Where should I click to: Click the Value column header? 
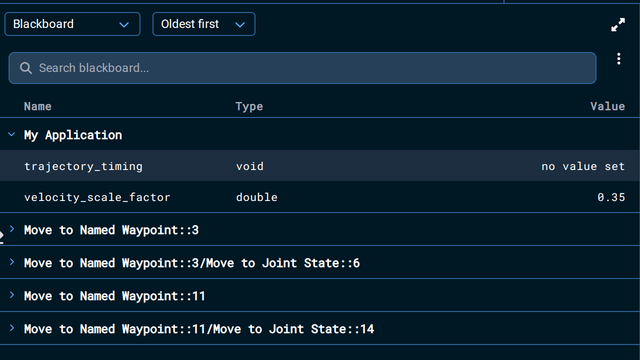607,107
